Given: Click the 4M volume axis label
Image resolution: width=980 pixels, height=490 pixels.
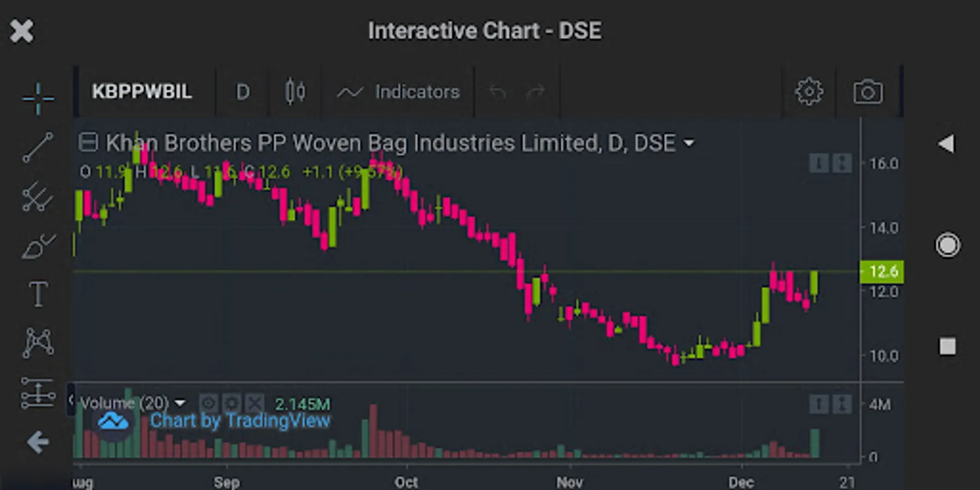Looking at the screenshot, I should [880, 405].
